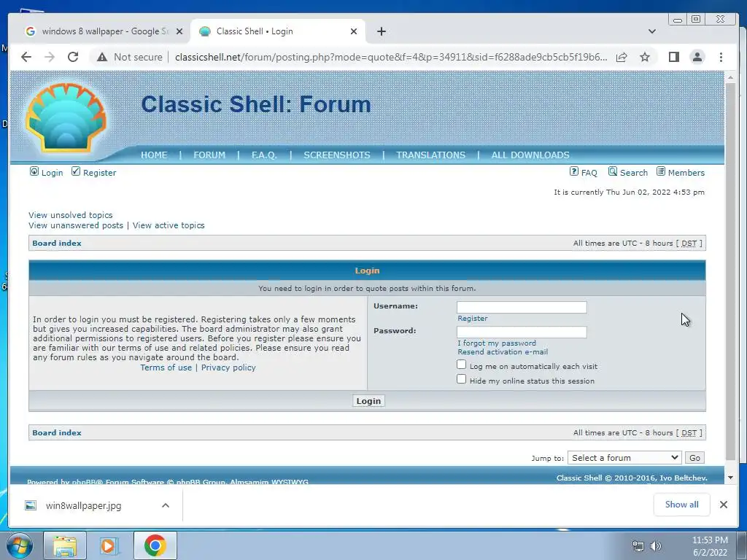Click the page scrollbar up arrow
This screenshot has width=747, height=560.
click(x=730, y=77)
